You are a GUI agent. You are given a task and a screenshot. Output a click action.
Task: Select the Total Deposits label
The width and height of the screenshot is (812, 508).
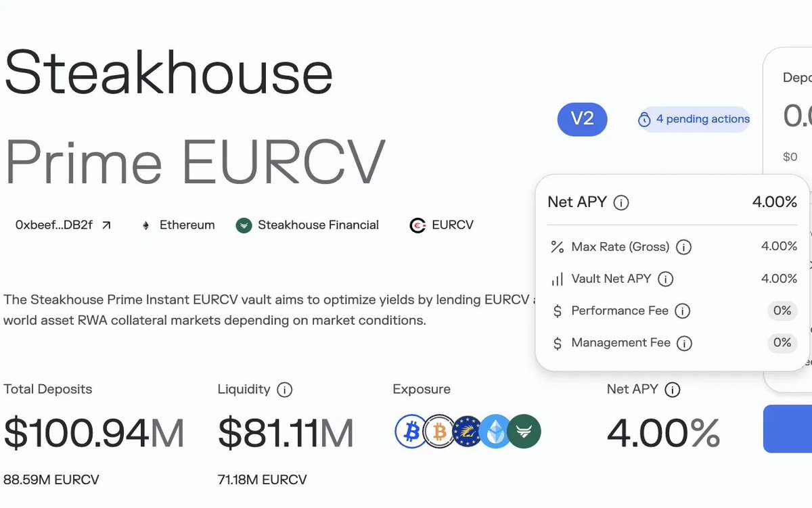(x=48, y=390)
